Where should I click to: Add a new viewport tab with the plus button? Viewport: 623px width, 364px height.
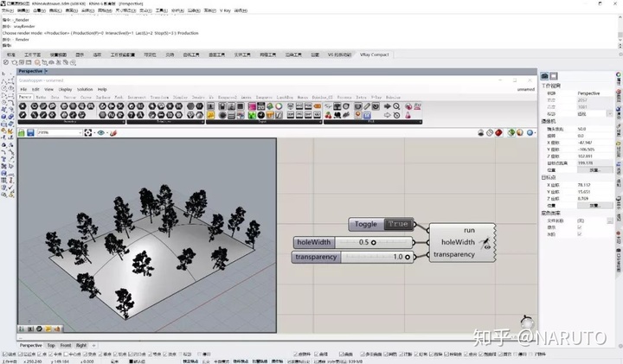93,345
